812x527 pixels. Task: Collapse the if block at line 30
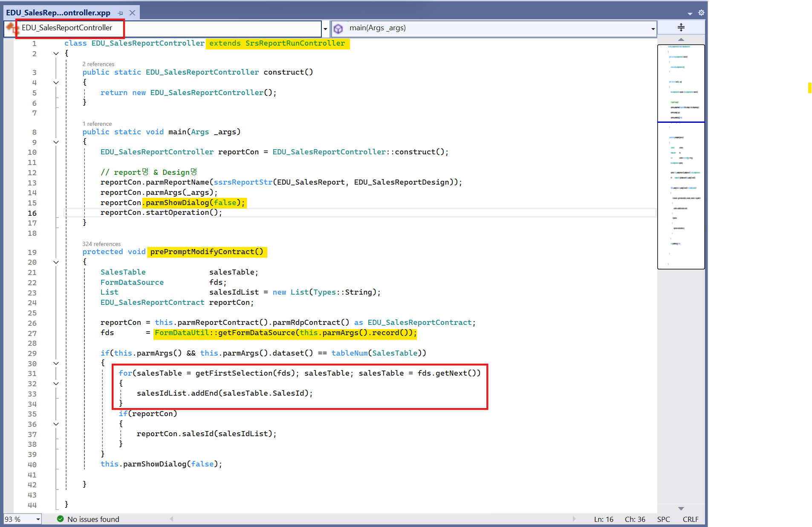click(56, 363)
